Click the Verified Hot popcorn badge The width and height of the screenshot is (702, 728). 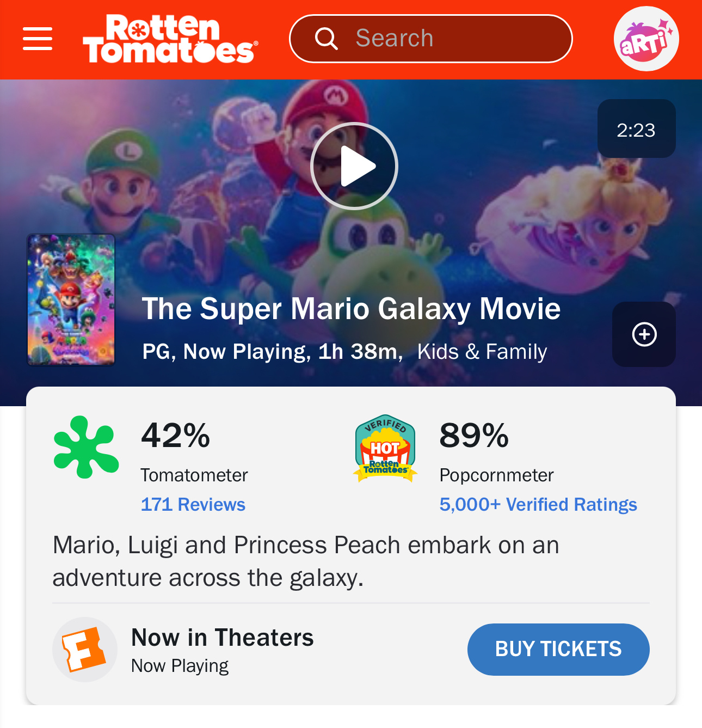click(x=385, y=448)
